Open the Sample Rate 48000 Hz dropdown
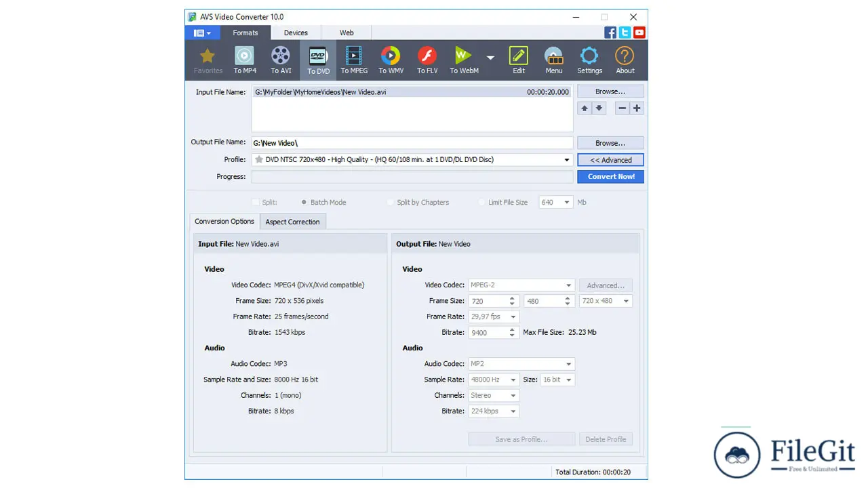This screenshot has height=488, width=868. click(494, 380)
